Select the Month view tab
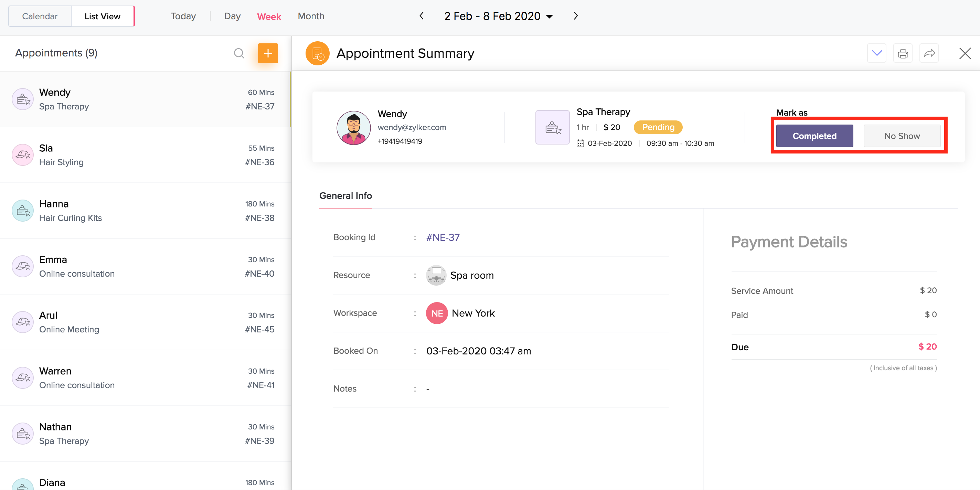This screenshot has height=490, width=980. (311, 17)
